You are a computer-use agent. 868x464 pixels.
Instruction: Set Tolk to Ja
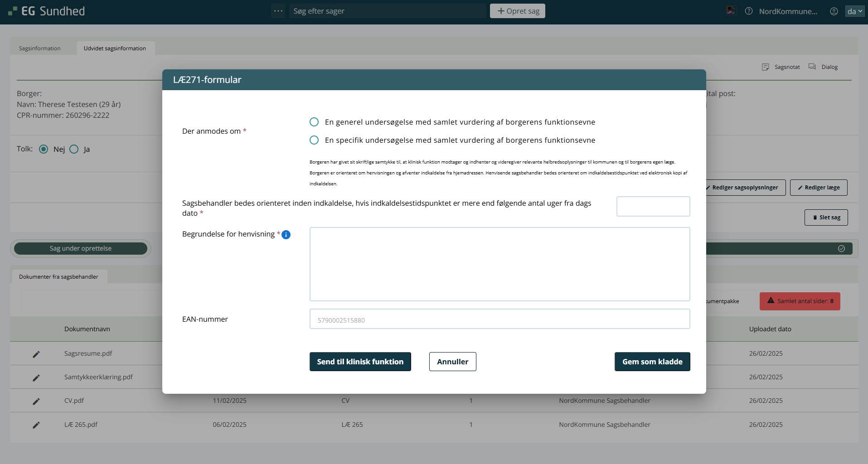tap(74, 149)
